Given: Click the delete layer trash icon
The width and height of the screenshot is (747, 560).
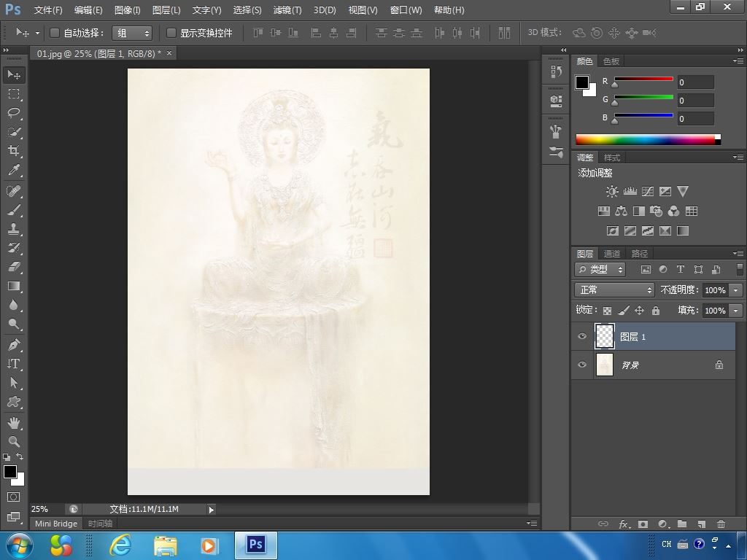Looking at the screenshot, I should [x=721, y=524].
